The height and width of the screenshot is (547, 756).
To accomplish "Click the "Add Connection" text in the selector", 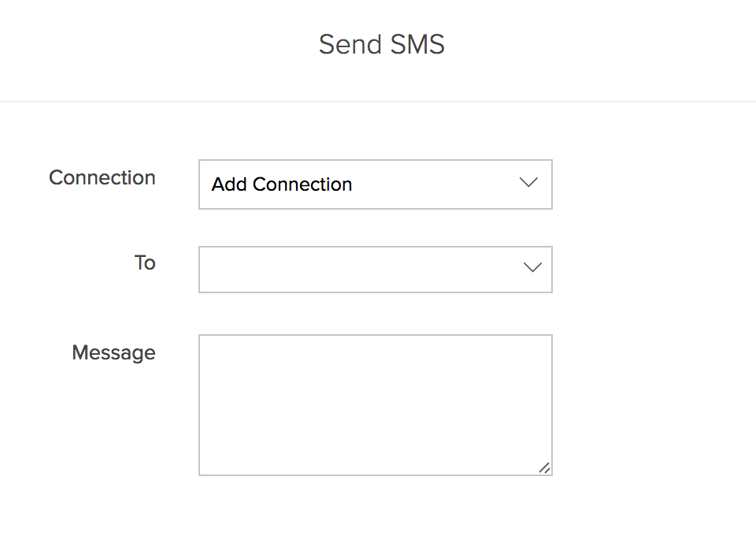I will [282, 184].
